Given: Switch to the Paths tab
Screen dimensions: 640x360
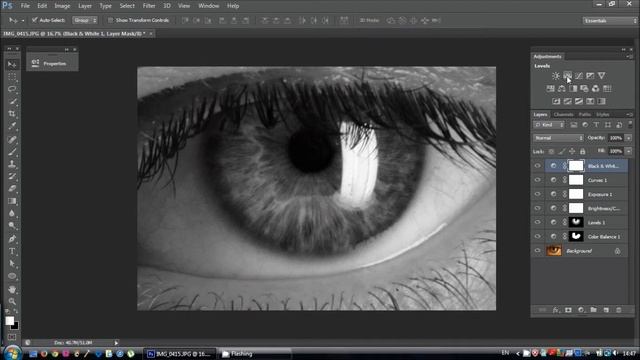Looking at the screenshot, I should coord(584,115).
